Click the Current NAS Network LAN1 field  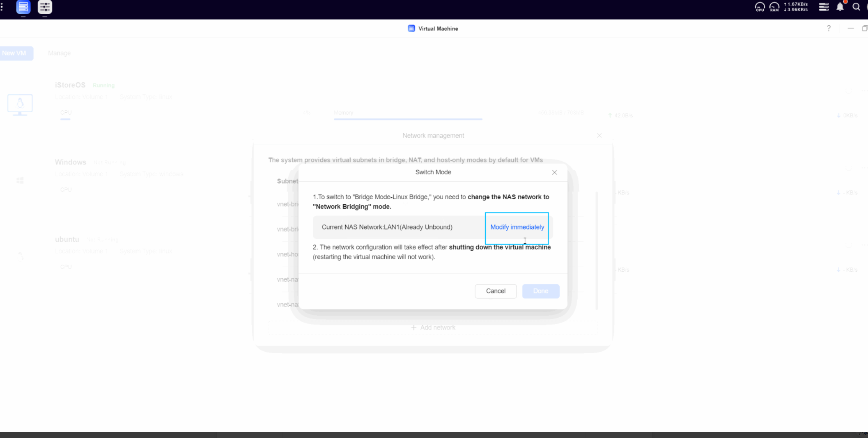(x=387, y=227)
